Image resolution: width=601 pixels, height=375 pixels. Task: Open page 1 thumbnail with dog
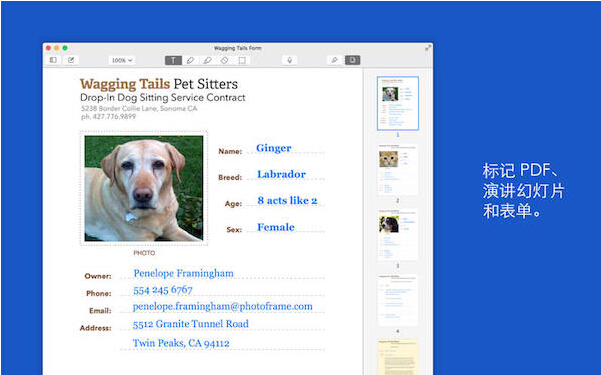click(398, 103)
